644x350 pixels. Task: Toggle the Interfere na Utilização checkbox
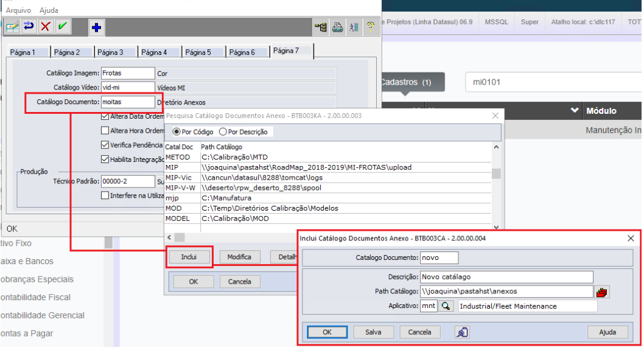[x=105, y=195]
